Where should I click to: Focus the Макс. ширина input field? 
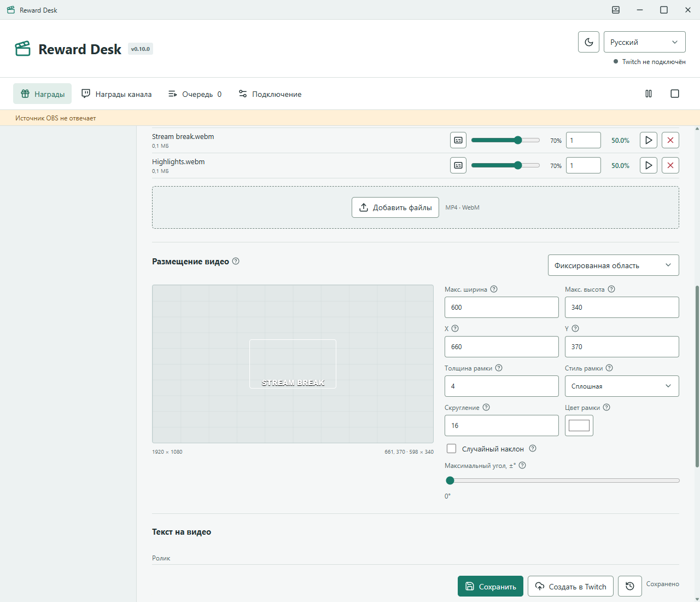[x=501, y=307]
